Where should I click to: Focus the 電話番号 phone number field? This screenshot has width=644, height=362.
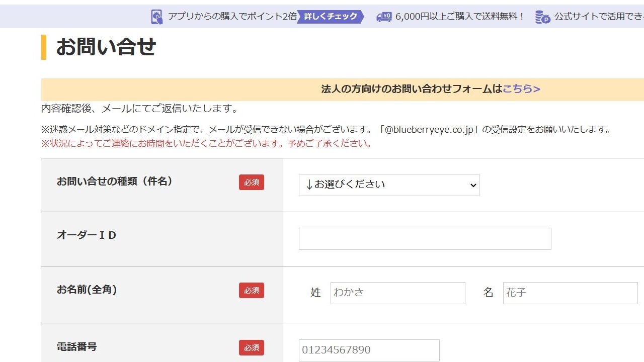369,350
